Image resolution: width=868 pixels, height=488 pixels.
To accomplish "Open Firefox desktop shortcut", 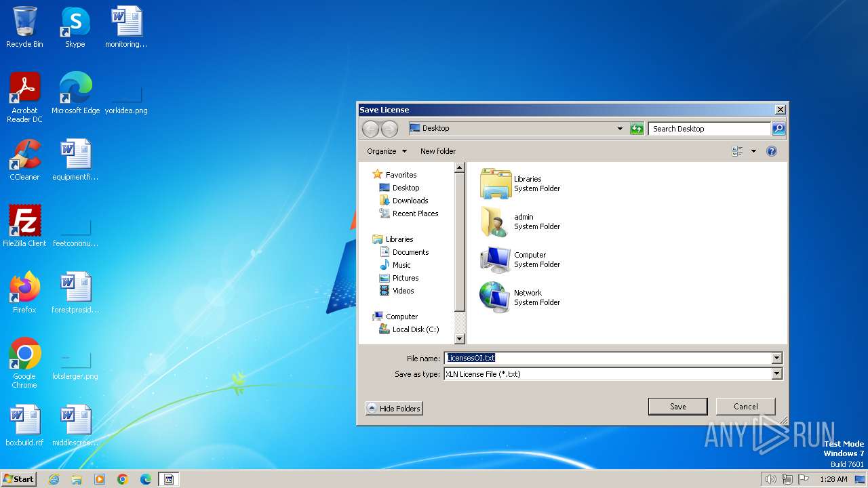I will coord(24,293).
